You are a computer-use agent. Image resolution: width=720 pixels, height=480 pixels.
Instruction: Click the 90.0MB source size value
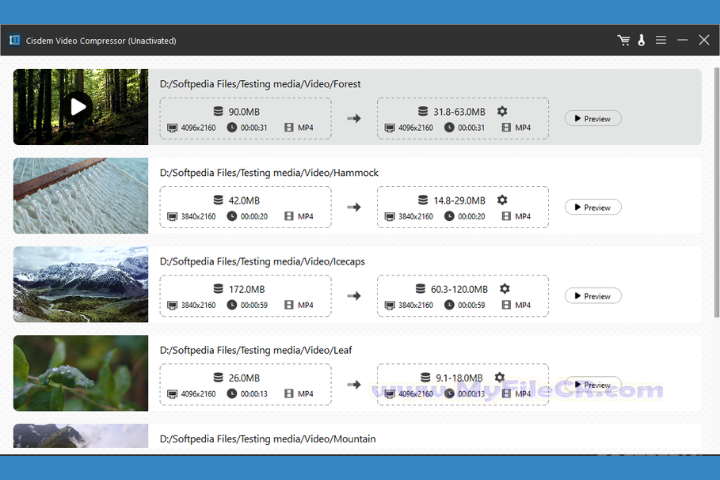coord(244,112)
